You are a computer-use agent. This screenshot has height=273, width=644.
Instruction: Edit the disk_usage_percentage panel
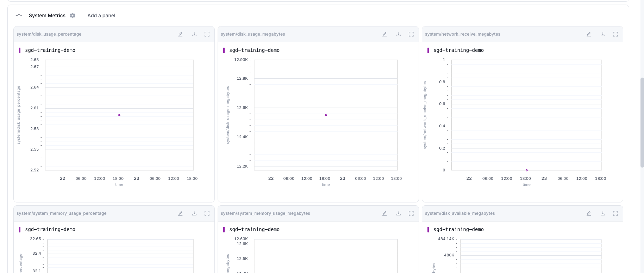click(180, 34)
